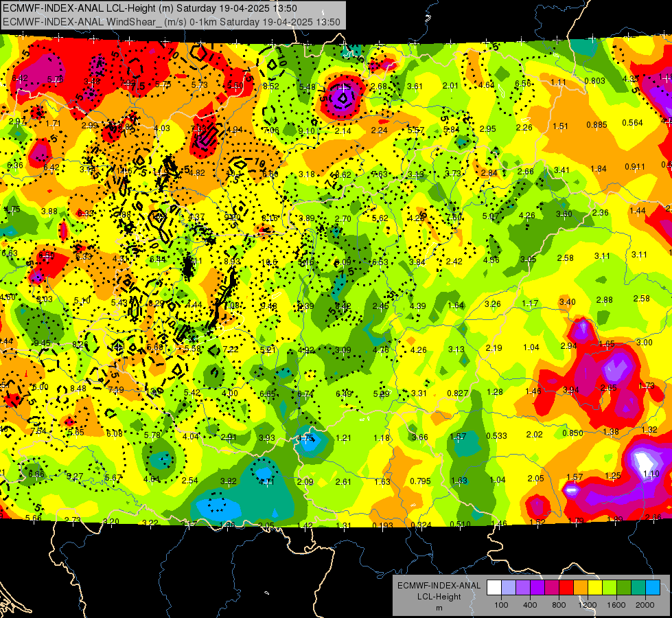Image resolution: width=672 pixels, height=618 pixels.
Task: Click the wind shear value 0.803
Action: click(x=595, y=80)
